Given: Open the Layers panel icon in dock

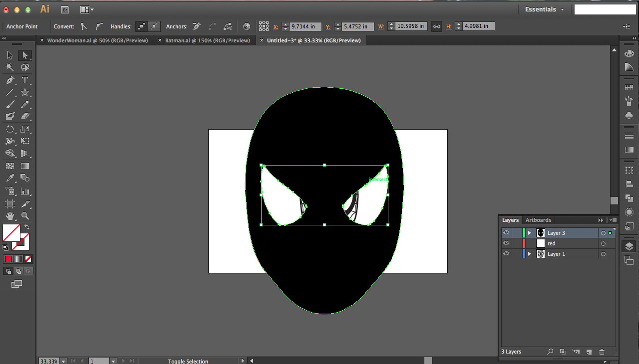Looking at the screenshot, I should [629, 246].
